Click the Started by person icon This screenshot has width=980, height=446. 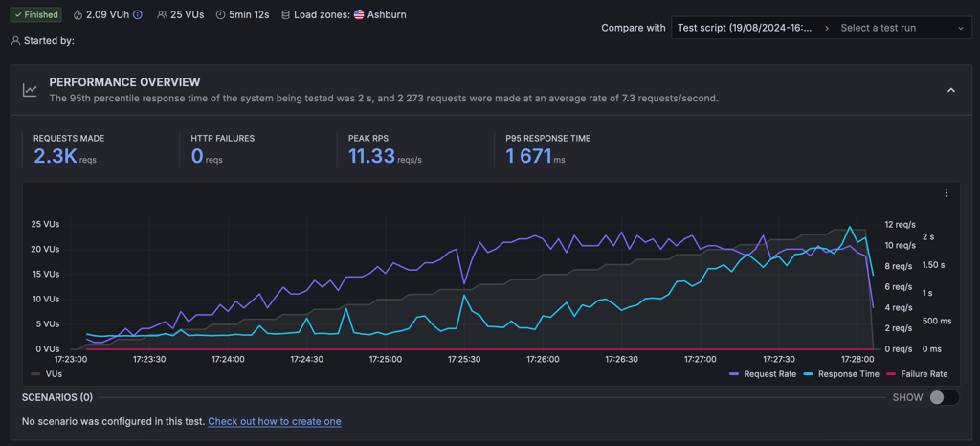click(x=15, y=40)
